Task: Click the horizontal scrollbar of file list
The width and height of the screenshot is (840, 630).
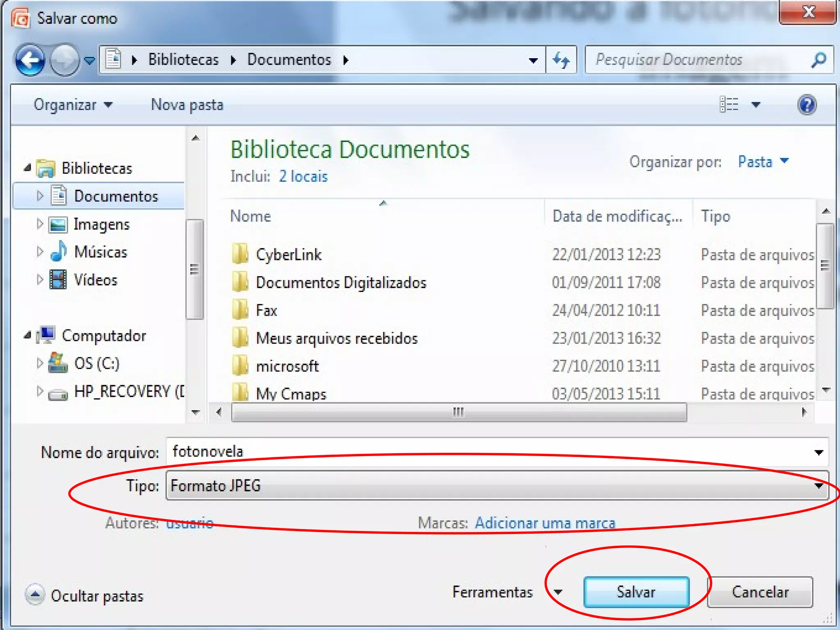Action: click(x=459, y=412)
